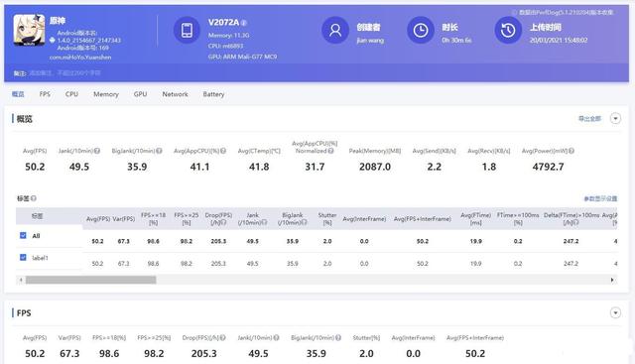Image resolution: width=635 pixels, height=364 pixels.
Task: Click the scrollbar right arrow
Action: [x=612, y=280]
